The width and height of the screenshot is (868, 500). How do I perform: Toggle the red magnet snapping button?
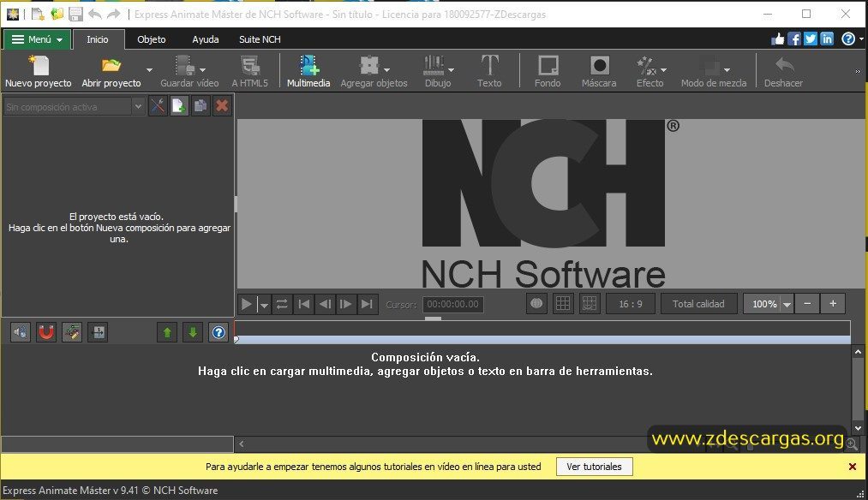pyautogui.click(x=46, y=332)
